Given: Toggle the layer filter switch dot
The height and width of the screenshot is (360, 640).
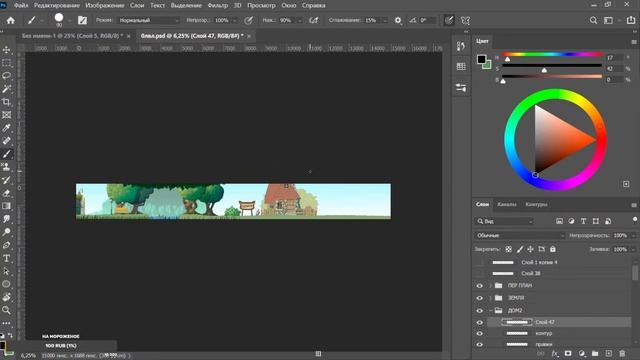Looking at the screenshot, I should pyautogui.click(x=635, y=220).
